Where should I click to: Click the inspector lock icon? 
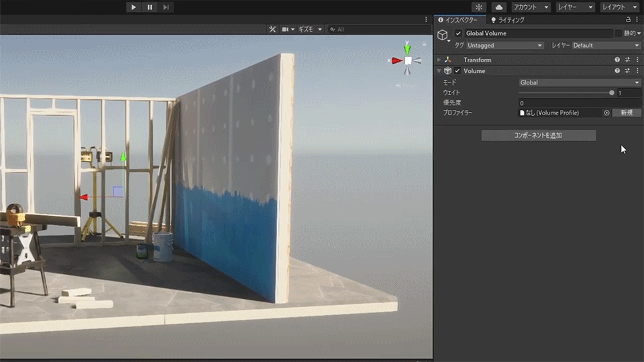click(628, 20)
